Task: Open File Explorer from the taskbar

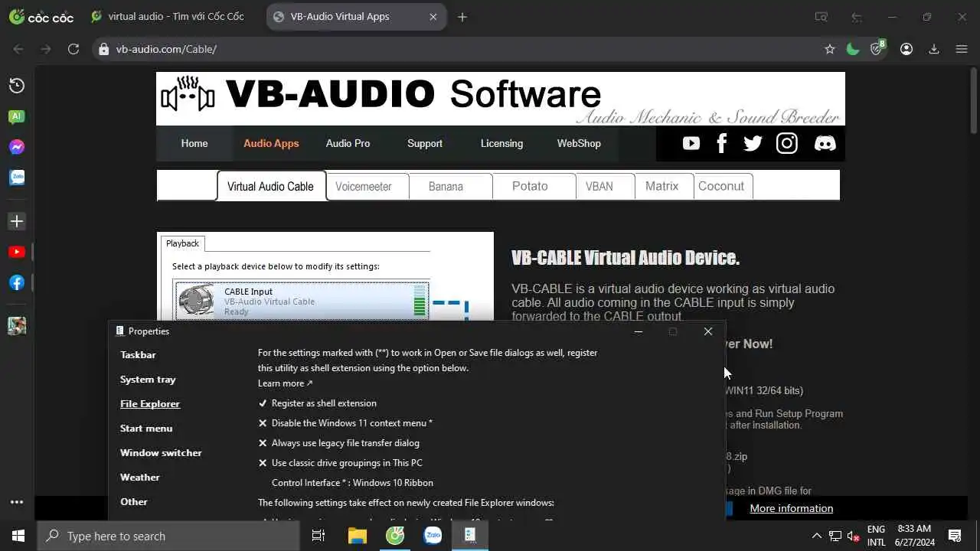Action: click(358, 536)
